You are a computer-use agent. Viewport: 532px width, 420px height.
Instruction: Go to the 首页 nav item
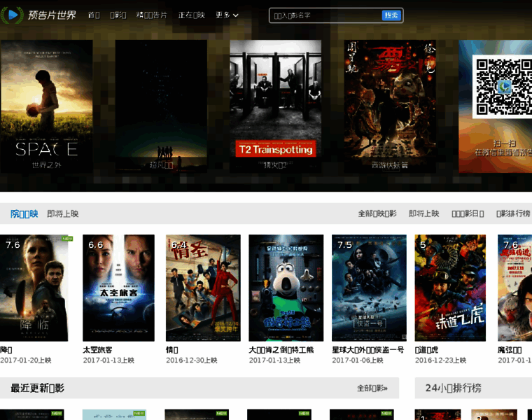[94, 15]
